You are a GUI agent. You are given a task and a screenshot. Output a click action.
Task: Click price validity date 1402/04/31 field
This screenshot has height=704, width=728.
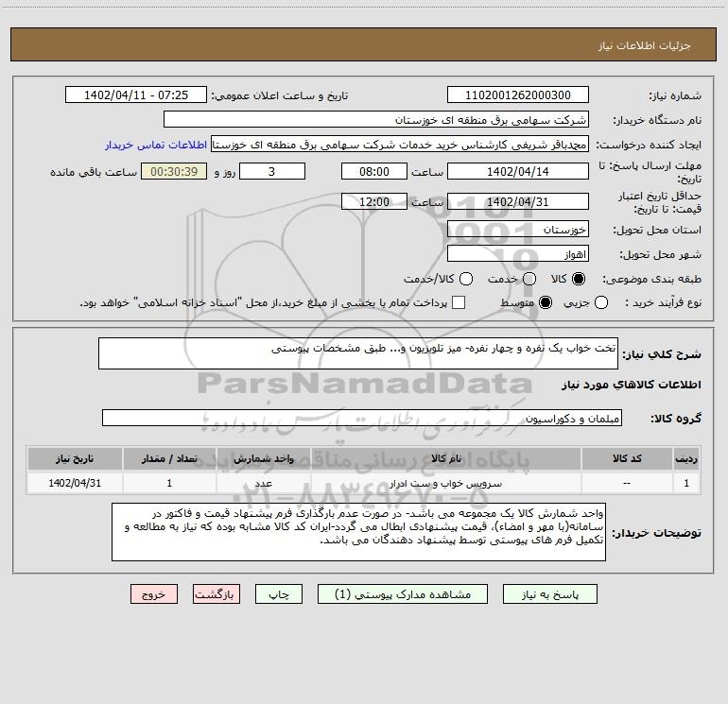pyautogui.click(x=518, y=202)
